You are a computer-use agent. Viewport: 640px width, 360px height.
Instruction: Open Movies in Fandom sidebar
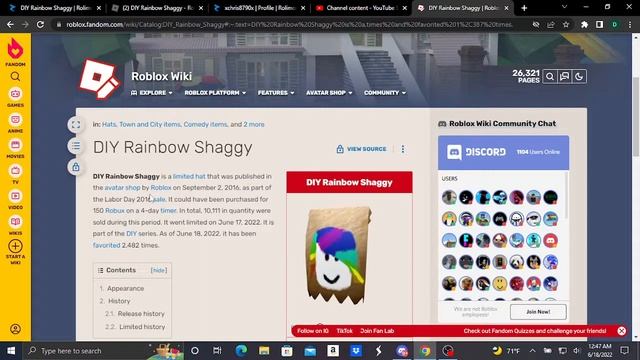click(x=15, y=149)
